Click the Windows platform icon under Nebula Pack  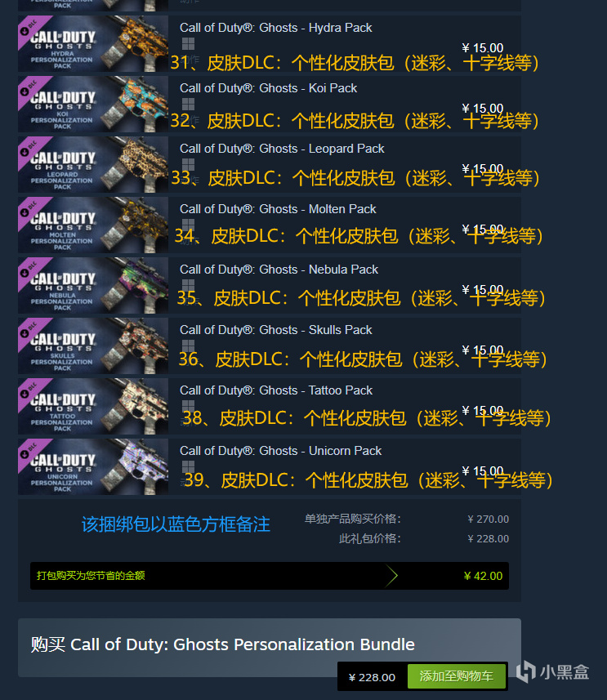tap(188, 285)
